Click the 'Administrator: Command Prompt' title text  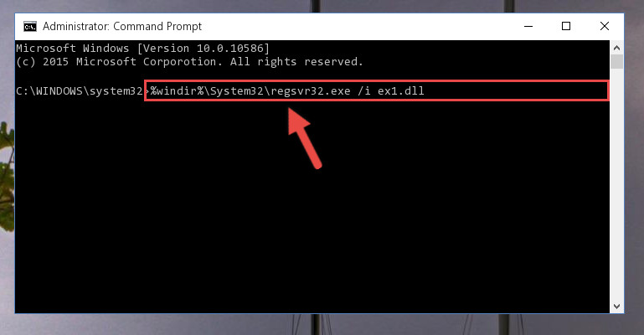(x=122, y=26)
